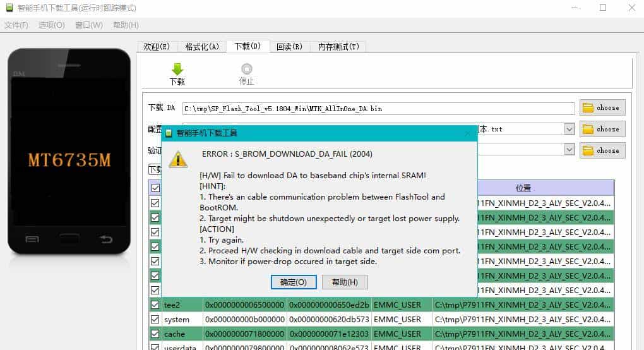The width and height of the screenshot is (644, 350).
Task: Close the error dialog with X
Action: [x=467, y=133]
